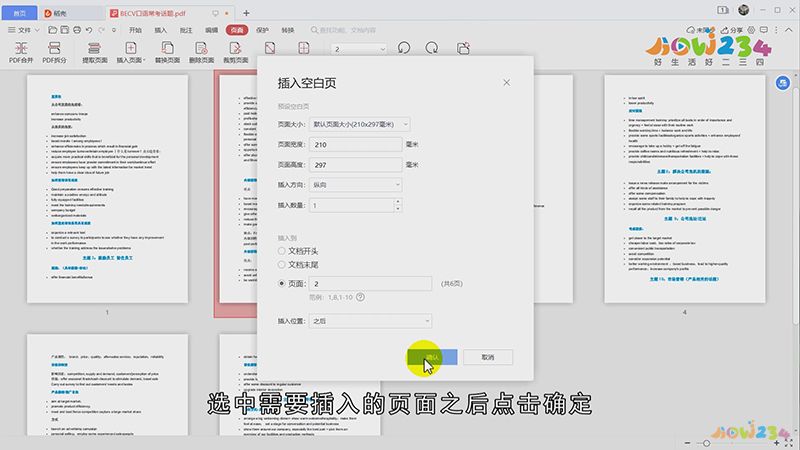Click the ribbon search box
The image size is (800, 450).
click(x=345, y=30)
